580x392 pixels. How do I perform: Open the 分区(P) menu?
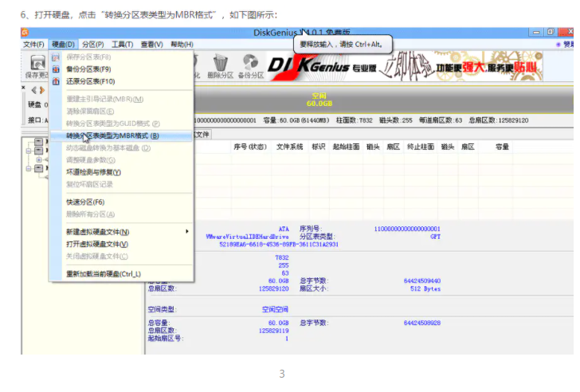click(x=93, y=45)
